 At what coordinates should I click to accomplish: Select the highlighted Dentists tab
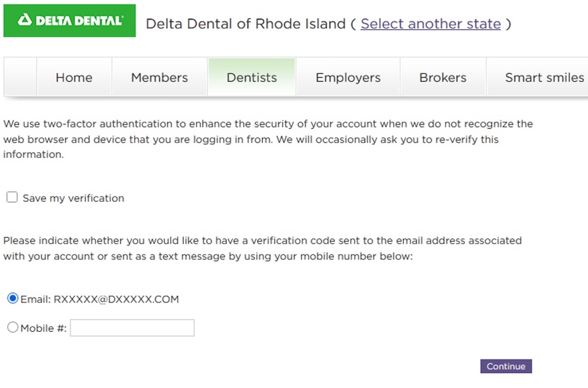click(x=252, y=77)
